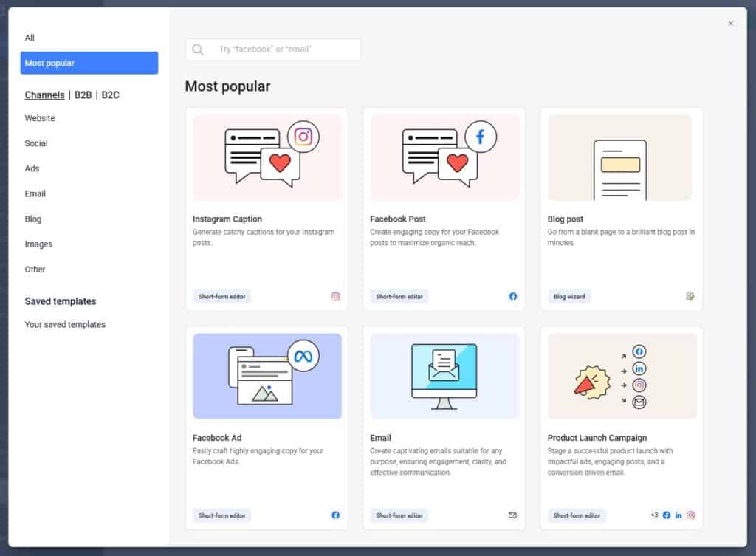Viewport: 756px width, 556px height.
Task: Click the search magnifier icon
Action: 198,49
